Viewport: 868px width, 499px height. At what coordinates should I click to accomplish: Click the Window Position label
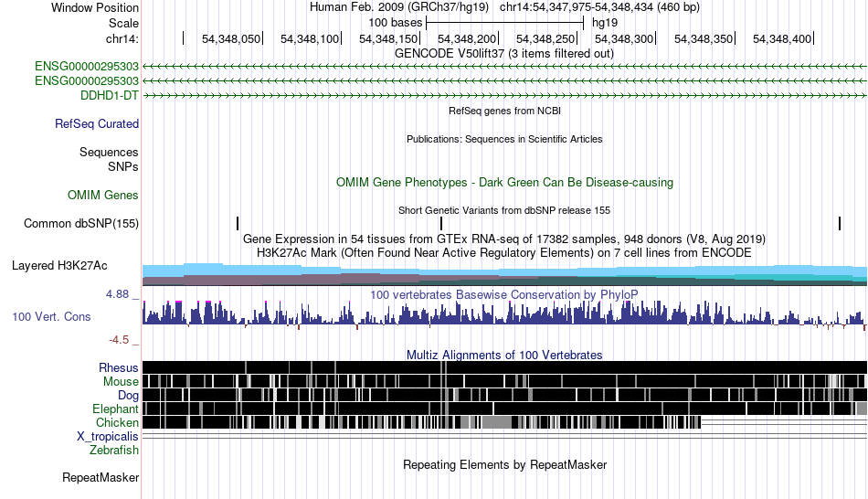(95, 7)
